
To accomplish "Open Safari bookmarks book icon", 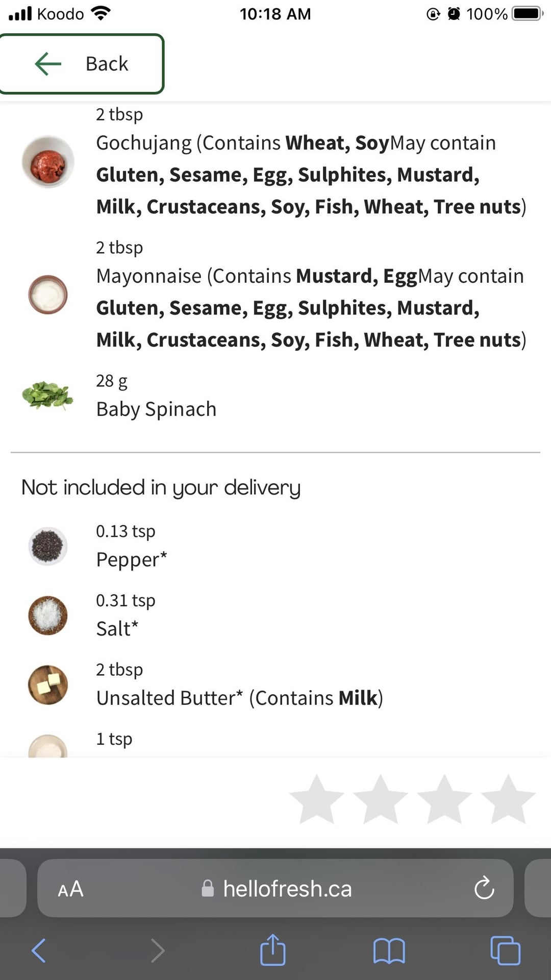I will (389, 951).
